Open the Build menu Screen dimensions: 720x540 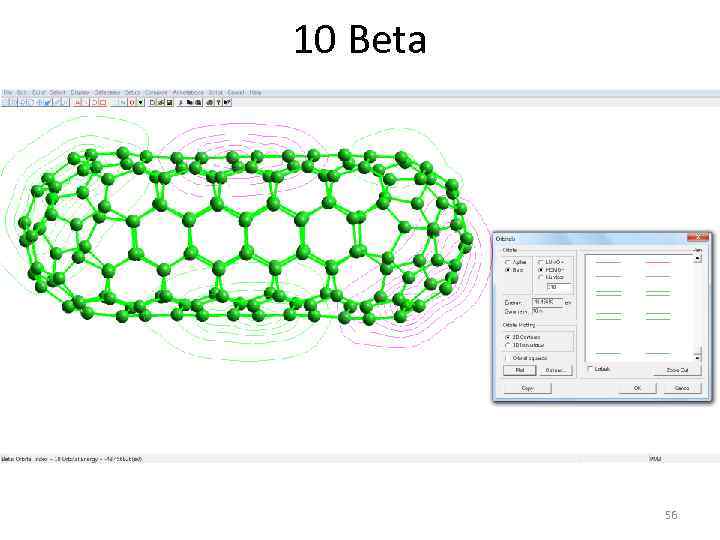click(38, 93)
